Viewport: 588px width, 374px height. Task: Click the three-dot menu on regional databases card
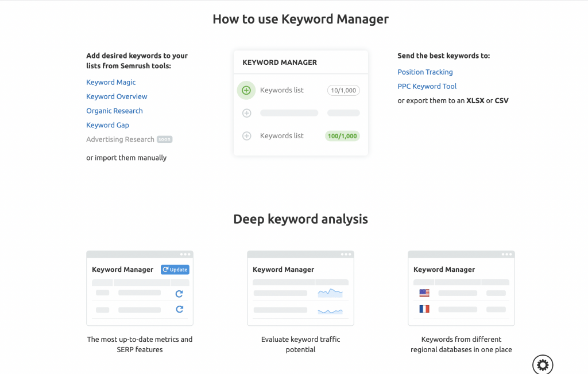tap(506, 254)
